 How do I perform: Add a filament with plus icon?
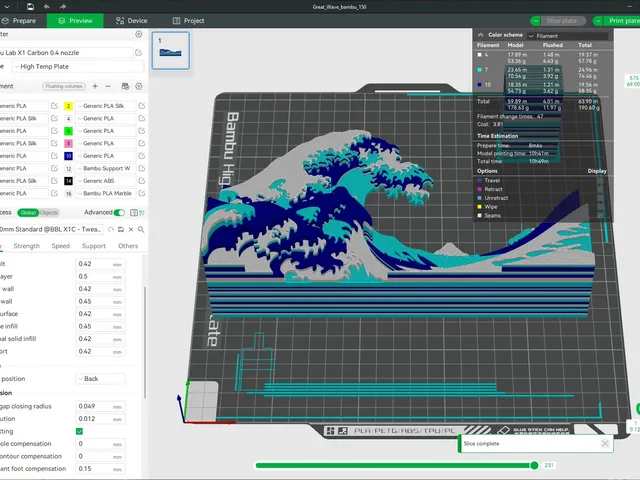click(95, 86)
